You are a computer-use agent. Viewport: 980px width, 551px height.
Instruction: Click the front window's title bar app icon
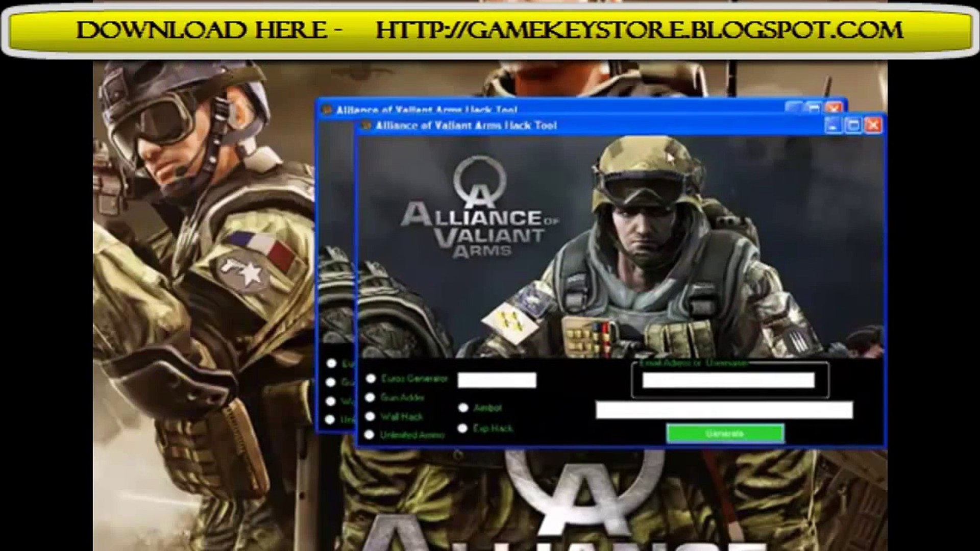366,126
